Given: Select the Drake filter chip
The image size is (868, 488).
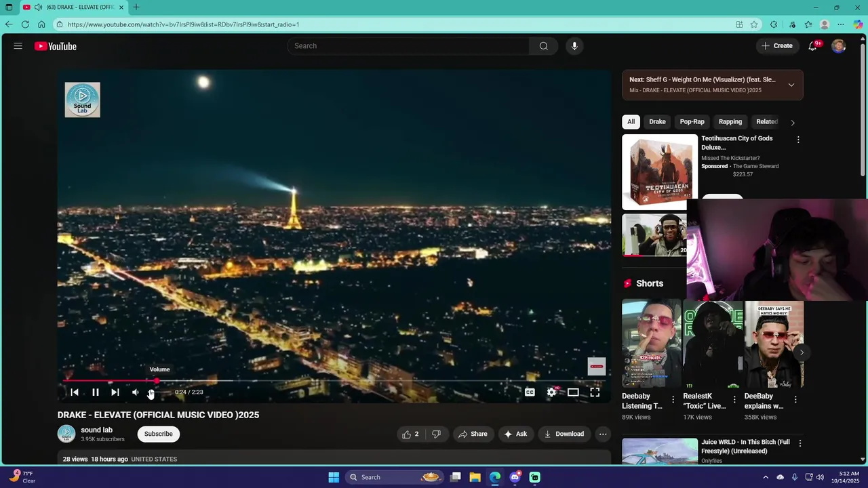Looking at the screenshot, I should [x=657, y=122].
